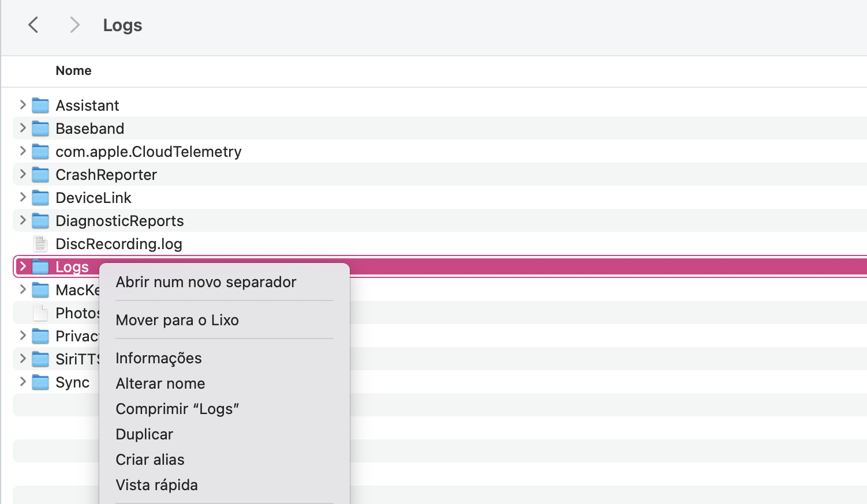The image size is (867, 504).
Task: Select Duplicar from the context menu
Action: pyautogui.click(x=144, y=434)
